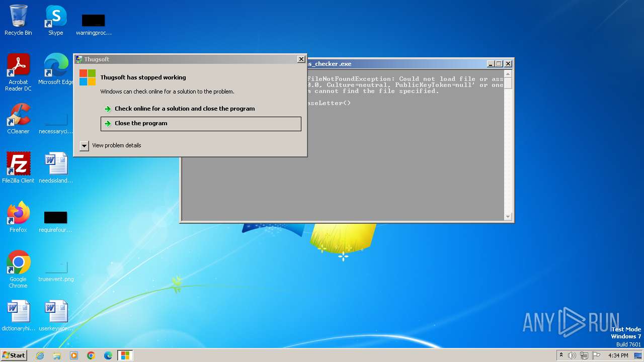644x362 pixels.
Task: Launch Microsoft Edge desktop shortcut
Action: point(56,69)
